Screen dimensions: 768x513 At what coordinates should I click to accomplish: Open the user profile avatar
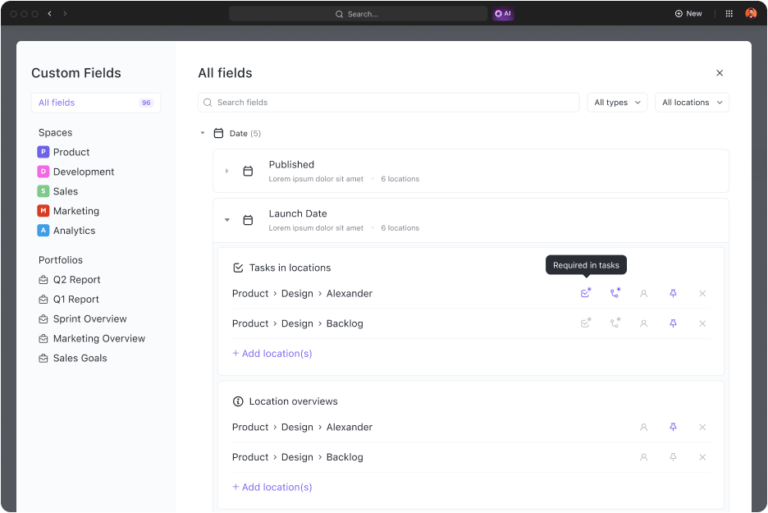point(750,13)
